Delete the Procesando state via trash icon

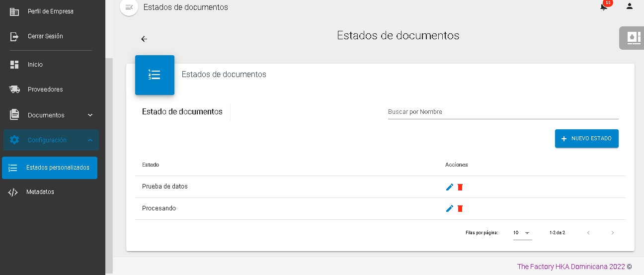coord(460,209)
